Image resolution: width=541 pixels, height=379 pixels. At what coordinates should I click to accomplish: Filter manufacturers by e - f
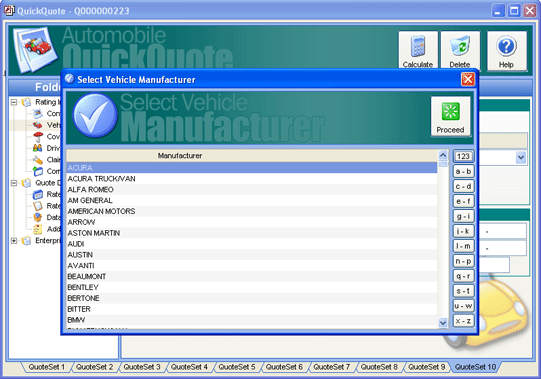coord(463,201)
